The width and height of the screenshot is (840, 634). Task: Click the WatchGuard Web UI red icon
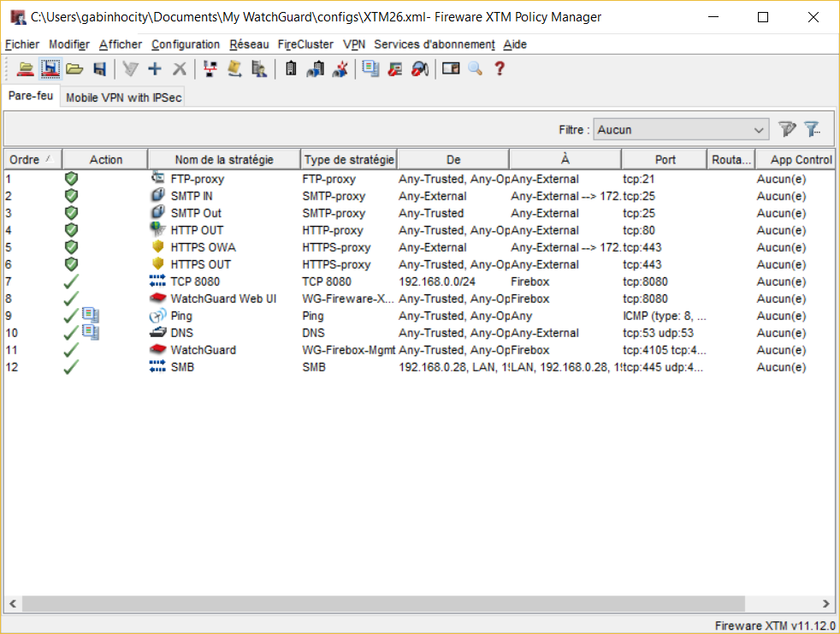157,298
